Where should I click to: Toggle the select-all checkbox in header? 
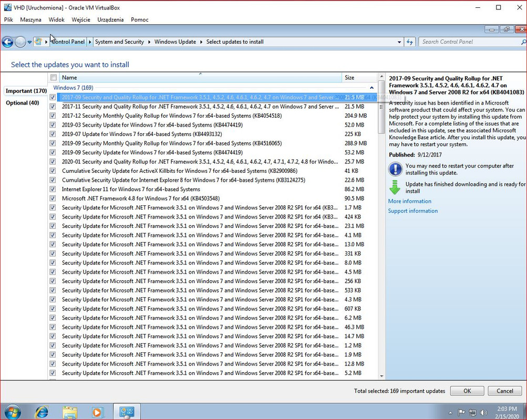tap(54, 78)
